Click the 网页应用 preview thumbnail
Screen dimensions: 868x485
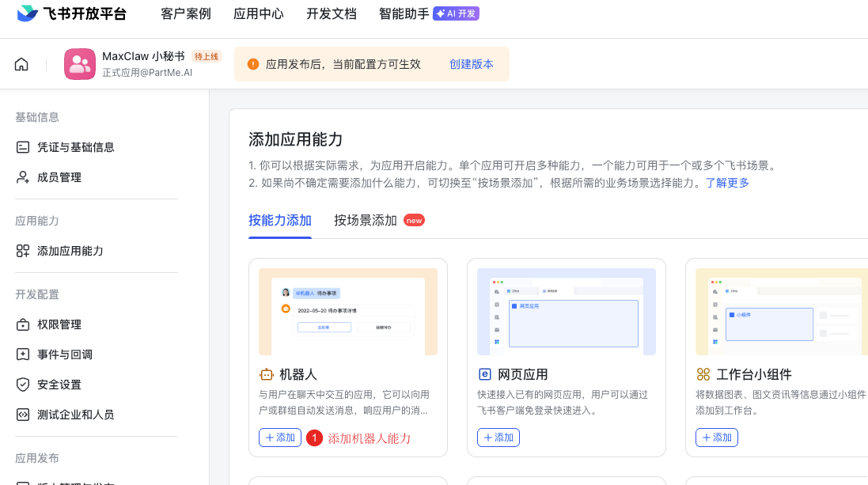[566, 312]
